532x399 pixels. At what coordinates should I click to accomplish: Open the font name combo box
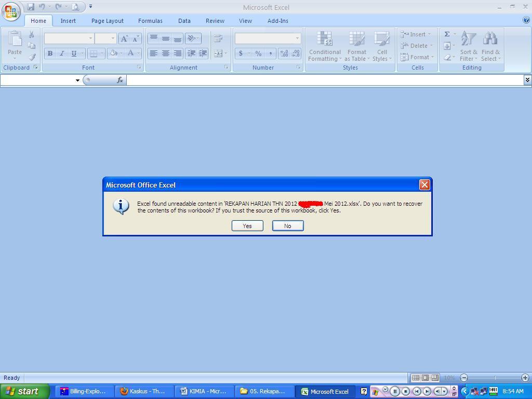point(69,38)
